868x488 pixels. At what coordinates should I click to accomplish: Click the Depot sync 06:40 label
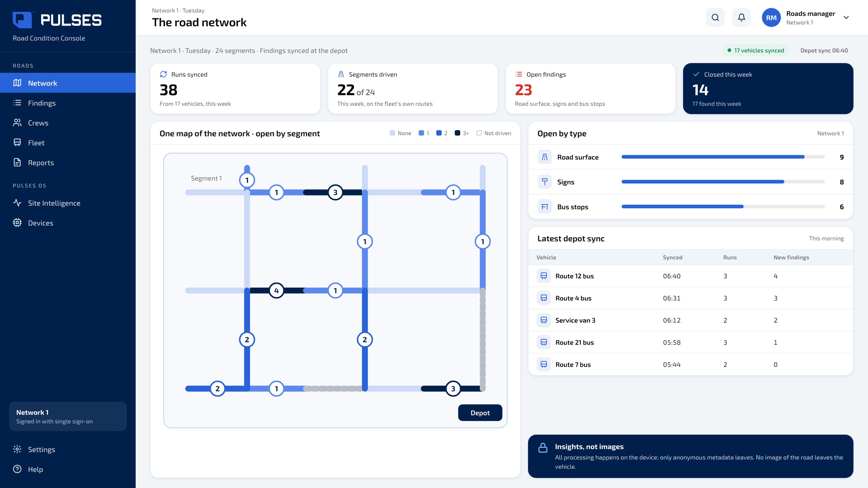824,50
